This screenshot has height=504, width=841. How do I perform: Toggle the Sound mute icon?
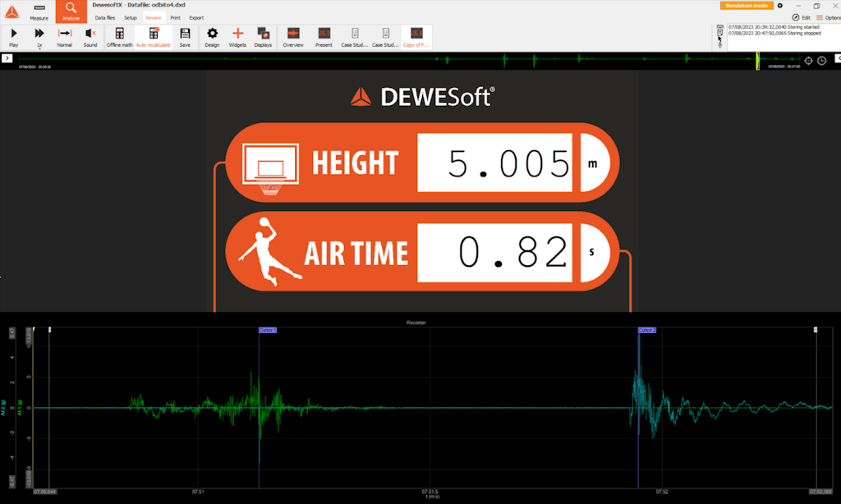pyautogui.click(x=90, y=38)
